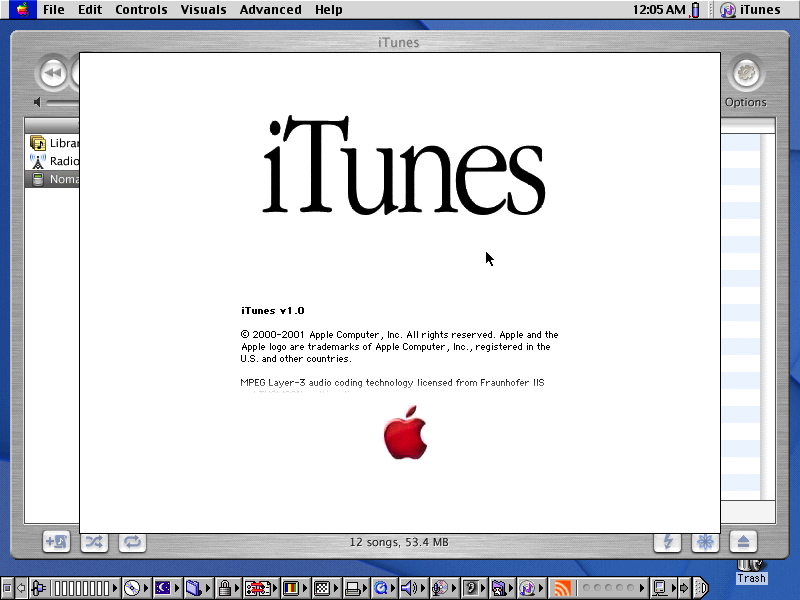
Task: Click the Control Strip close box
Action: pos(7,588)
